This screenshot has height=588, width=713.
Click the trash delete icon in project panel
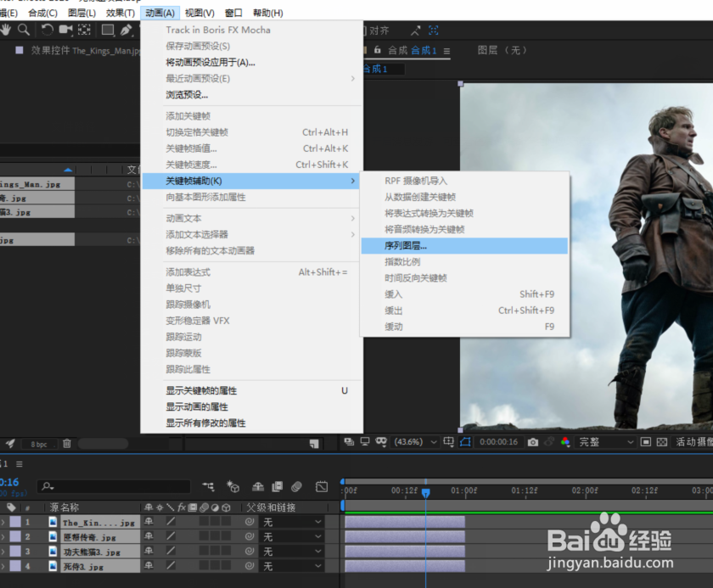pos(67,444)
